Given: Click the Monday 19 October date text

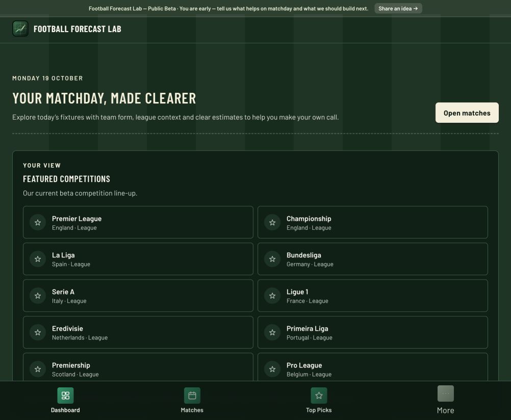Looking at the screenshot, I should (x=47, y=78).
